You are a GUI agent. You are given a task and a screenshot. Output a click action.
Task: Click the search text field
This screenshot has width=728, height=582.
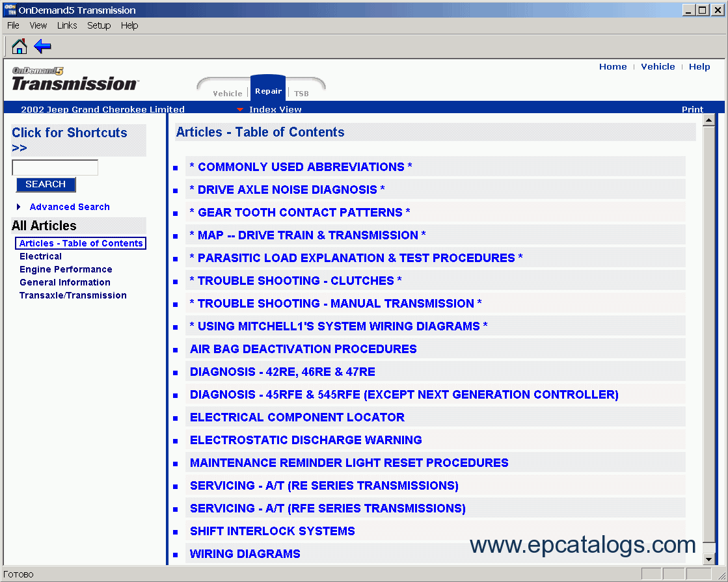(x=55, y=168)
